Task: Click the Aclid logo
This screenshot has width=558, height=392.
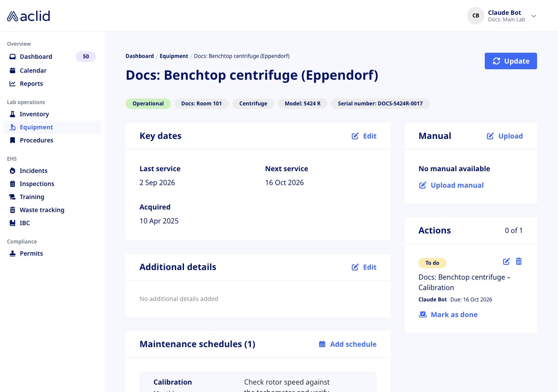Action: (28, 16)
